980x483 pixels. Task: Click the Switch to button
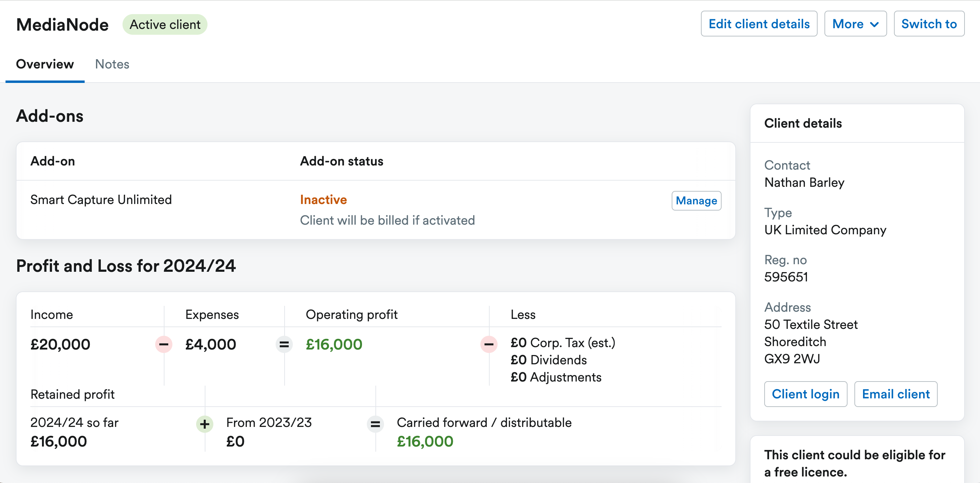[929, 24]
